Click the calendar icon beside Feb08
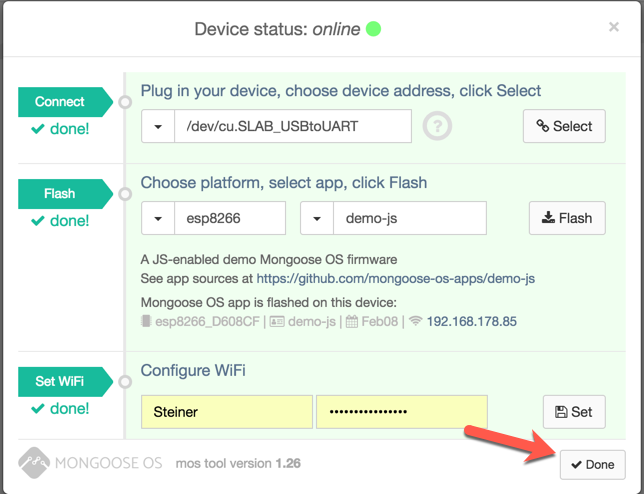The width and height of the screenshot is (644, 494). point(352,321)
